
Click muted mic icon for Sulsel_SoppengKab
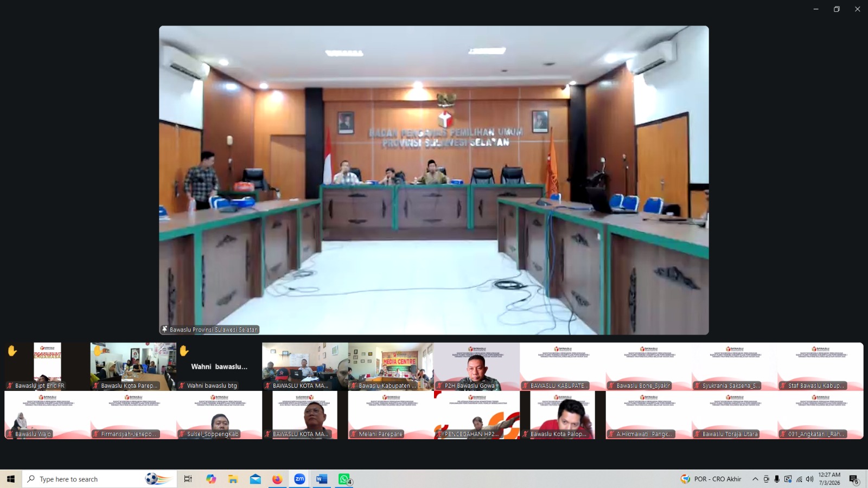point(182,434)
